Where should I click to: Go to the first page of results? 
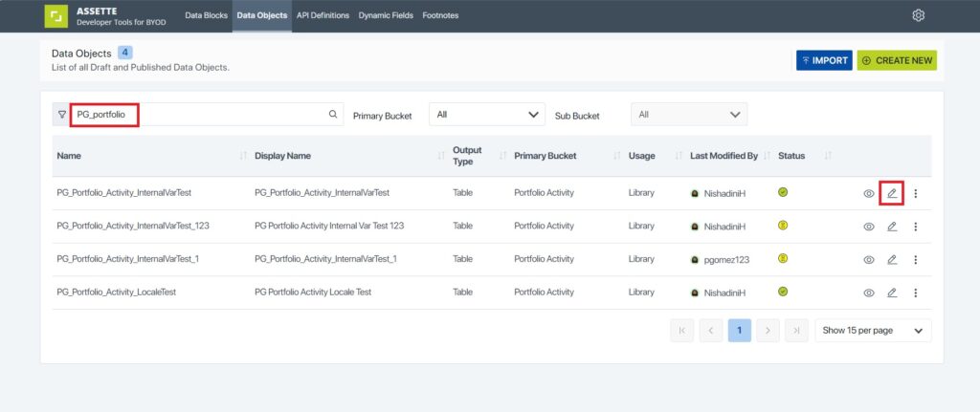tap(681, 331)
